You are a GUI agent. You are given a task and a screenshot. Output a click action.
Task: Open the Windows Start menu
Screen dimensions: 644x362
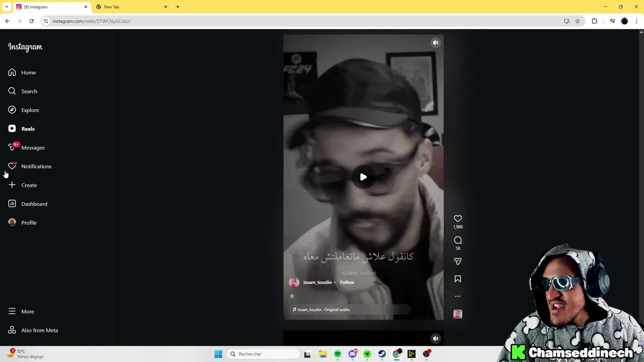point(218,354)
